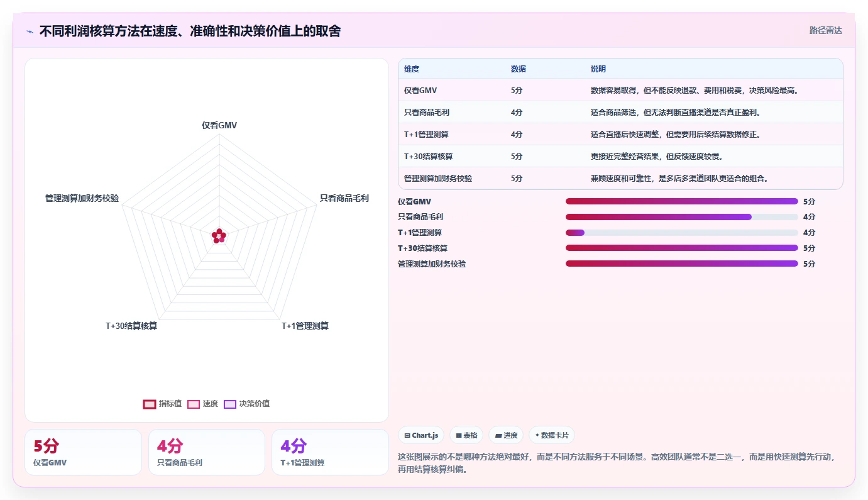Click the chart title 不同利润核算方法 heading
Viewport: 868px width, 500px height.
(x=190, y=31)
